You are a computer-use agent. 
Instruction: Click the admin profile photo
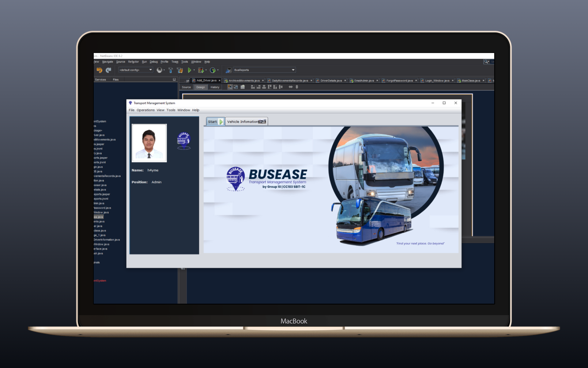coord(149,143)
